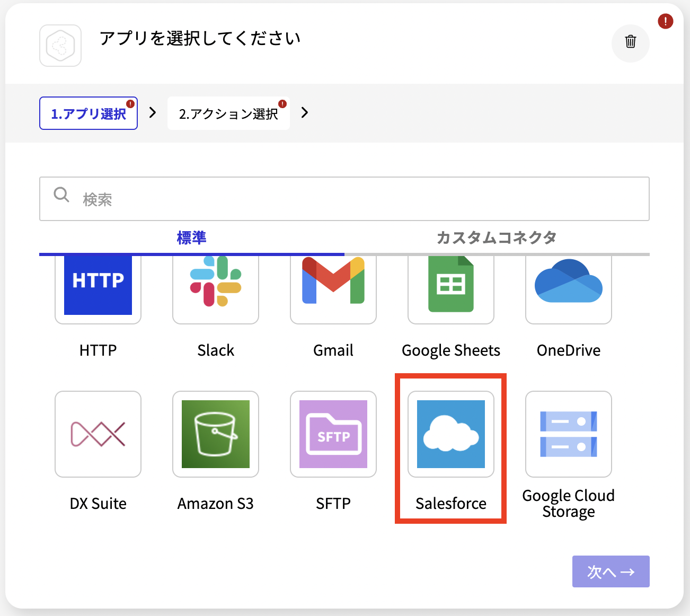
Task: Switch to the 2.アクション選択 step
Action: 228,113
